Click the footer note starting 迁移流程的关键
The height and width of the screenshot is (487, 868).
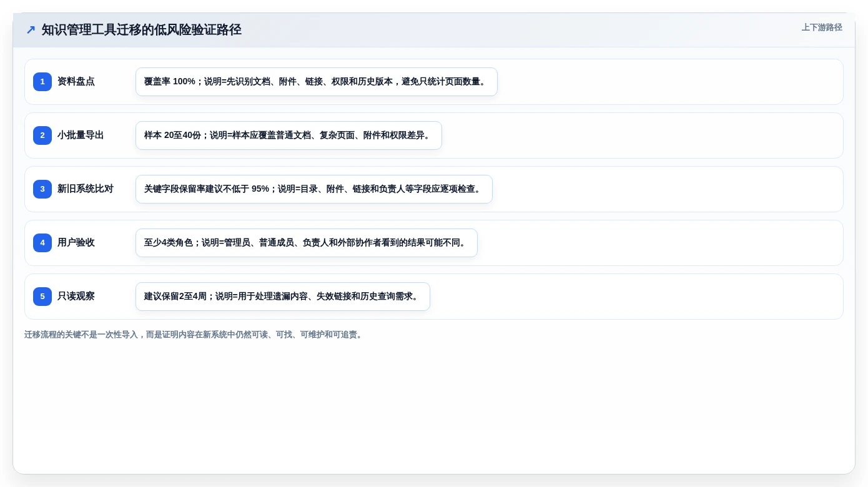click(x=194, y=335)
